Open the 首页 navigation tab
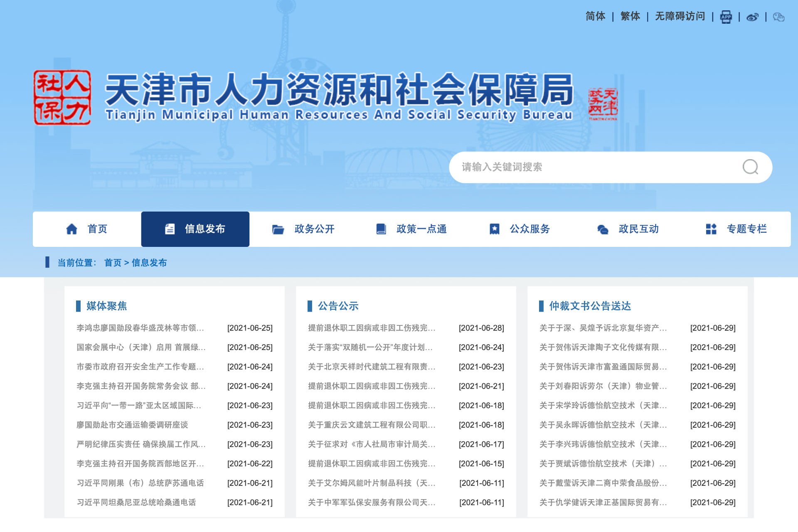Viewport: 798px width, 532px height. coord(87,229)
